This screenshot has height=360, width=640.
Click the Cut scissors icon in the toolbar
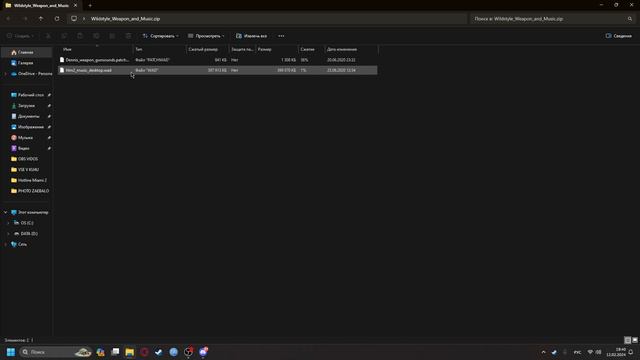[48, 36]
